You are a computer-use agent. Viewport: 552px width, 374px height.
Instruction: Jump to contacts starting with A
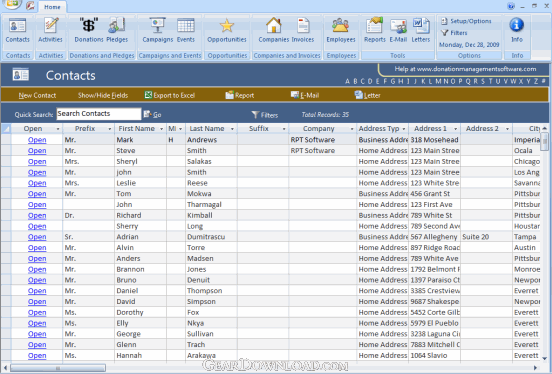pyautogui.click(x=347, y=81)
